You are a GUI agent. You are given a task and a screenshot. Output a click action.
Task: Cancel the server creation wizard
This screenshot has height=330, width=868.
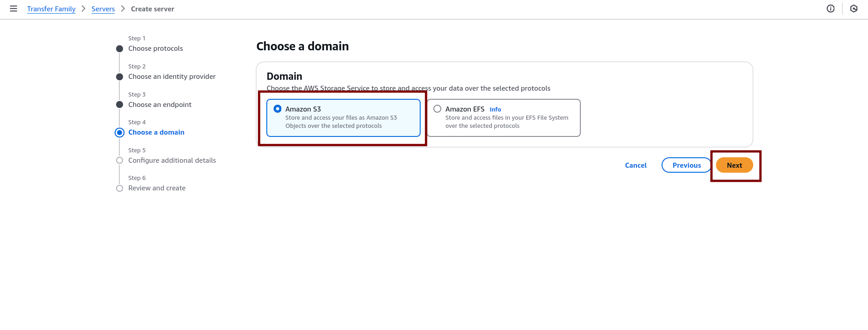pyautogui.click(x=636, y=165)
